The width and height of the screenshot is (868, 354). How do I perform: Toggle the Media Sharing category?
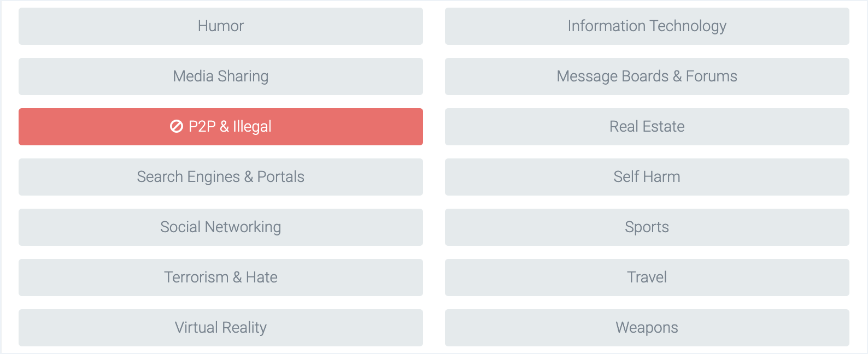point(221,76)
